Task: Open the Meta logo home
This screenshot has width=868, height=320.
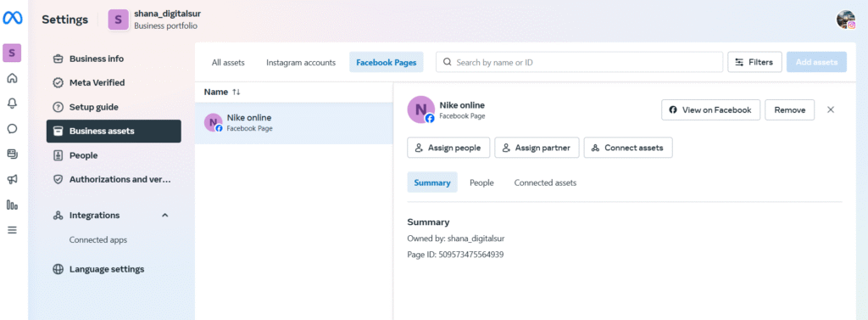Action: pos(12,19)
